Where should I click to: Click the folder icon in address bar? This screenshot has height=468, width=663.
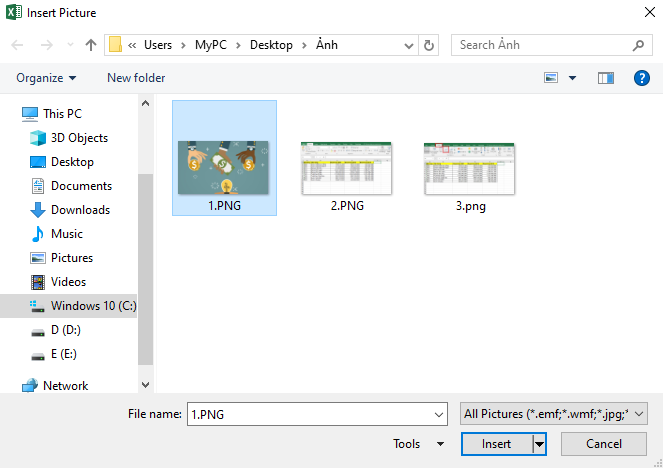(115, 45)
